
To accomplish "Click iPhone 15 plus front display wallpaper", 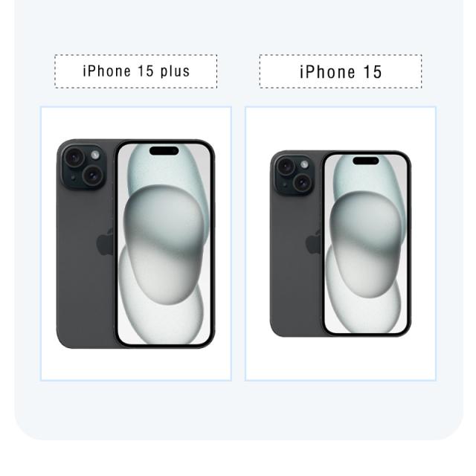I will pos(164,244).
